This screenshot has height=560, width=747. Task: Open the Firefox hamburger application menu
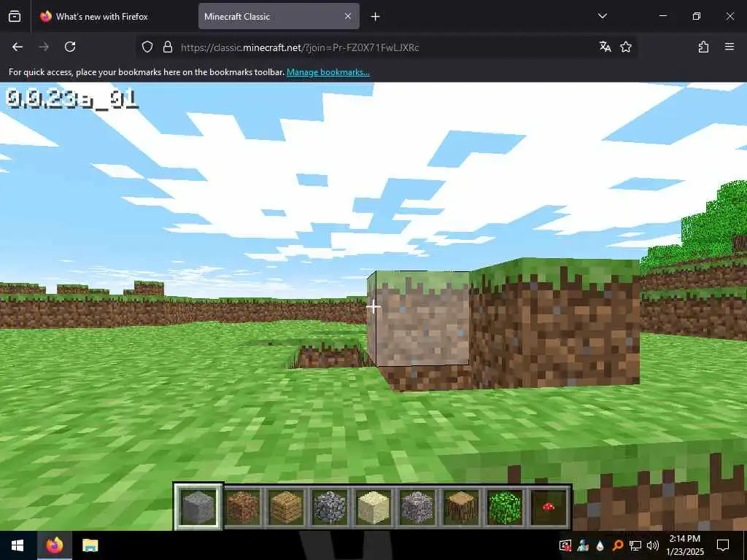coord(729,47)
